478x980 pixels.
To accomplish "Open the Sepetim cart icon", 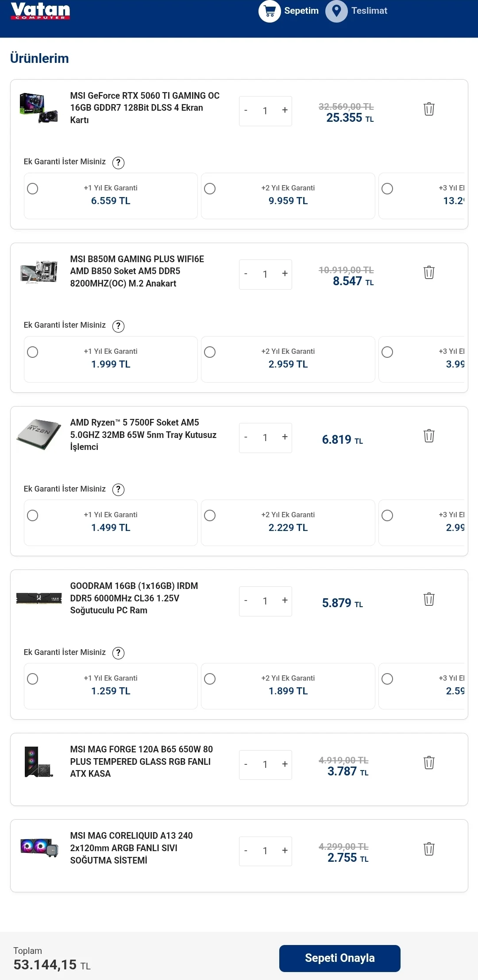I will (270, 11).
